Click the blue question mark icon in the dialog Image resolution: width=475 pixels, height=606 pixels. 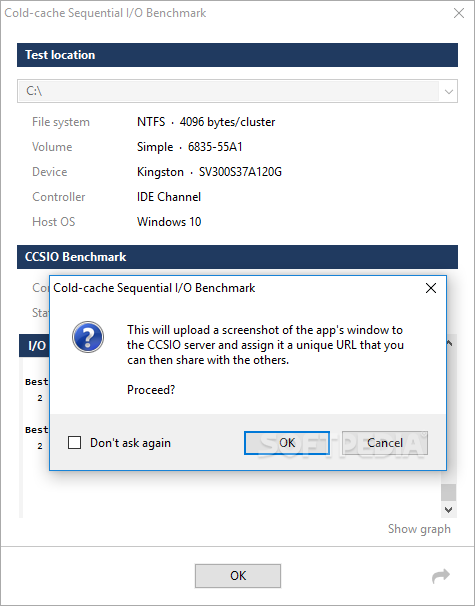click(x=88, y=337)
